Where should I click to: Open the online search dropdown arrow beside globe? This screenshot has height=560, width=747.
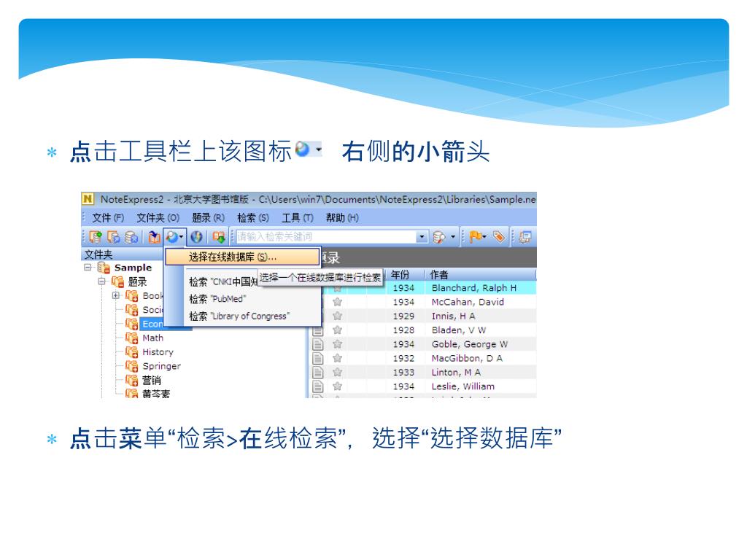(x=182, y=237)
